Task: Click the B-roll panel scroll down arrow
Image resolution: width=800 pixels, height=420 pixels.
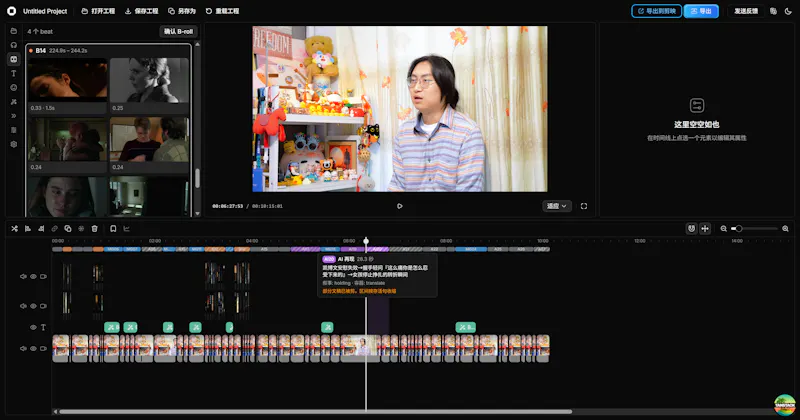Action: click(x=197, y=213)
